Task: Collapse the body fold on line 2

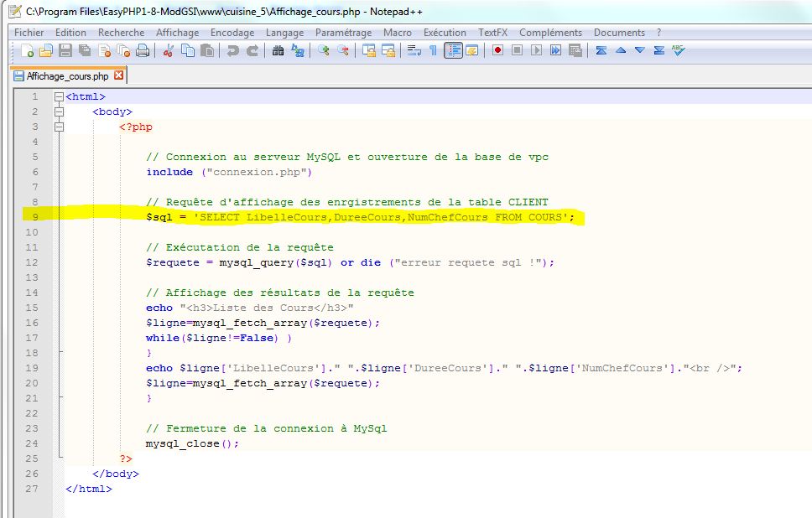Action: tap(57, 111)
